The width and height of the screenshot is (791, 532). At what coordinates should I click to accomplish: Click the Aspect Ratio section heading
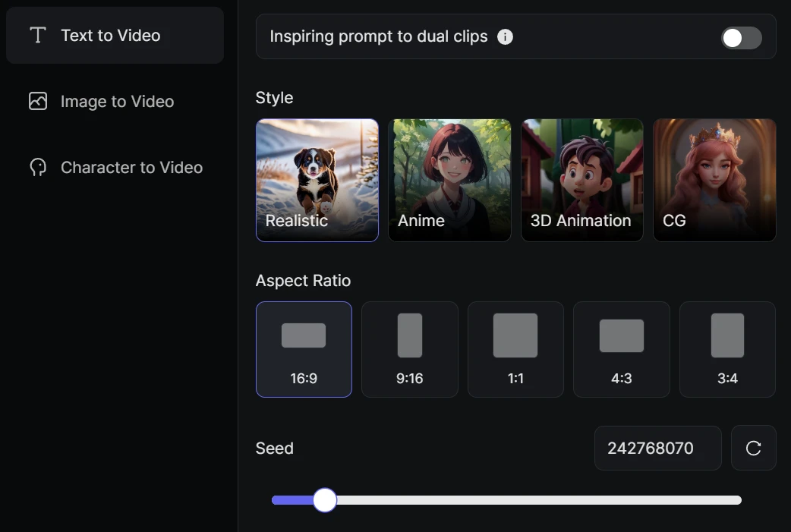(x=303, y=281)
